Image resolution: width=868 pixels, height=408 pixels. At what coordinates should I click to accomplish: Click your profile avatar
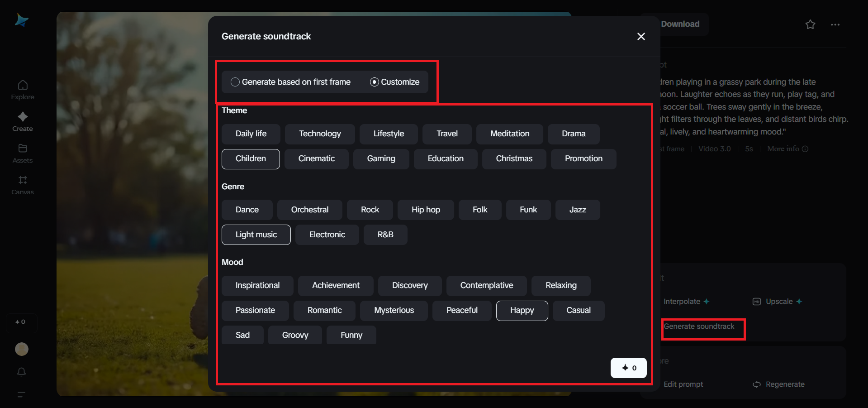click(22, 349)
